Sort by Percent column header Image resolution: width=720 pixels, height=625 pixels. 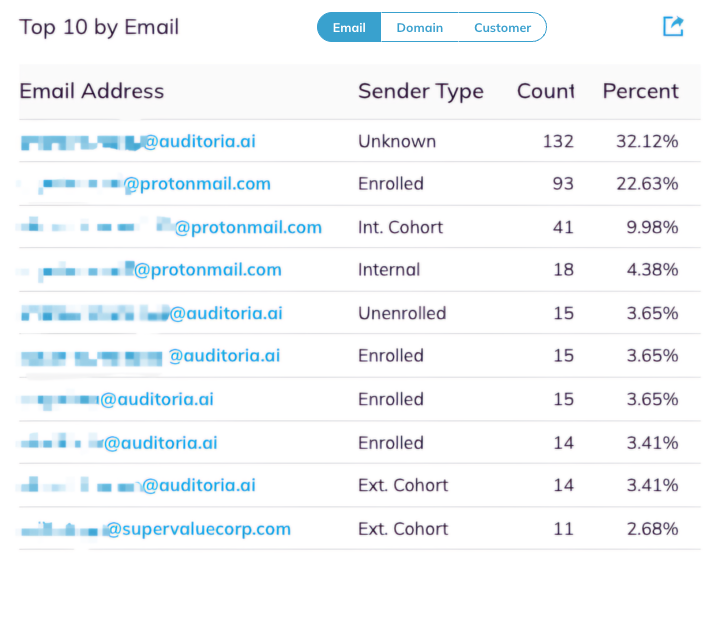(641, 91)
